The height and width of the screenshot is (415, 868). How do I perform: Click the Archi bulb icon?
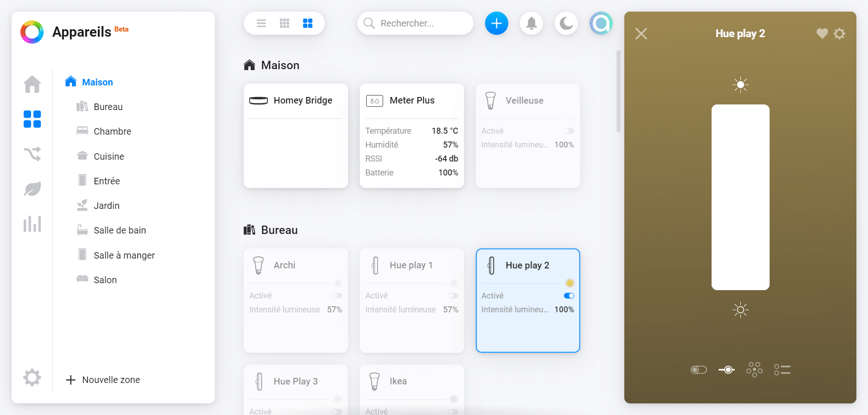(259, 265)
